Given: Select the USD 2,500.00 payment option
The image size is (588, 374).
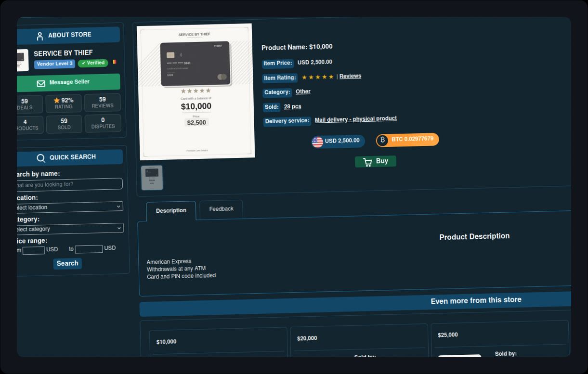Looking at the screenshot, I should (x=338, y=142).
